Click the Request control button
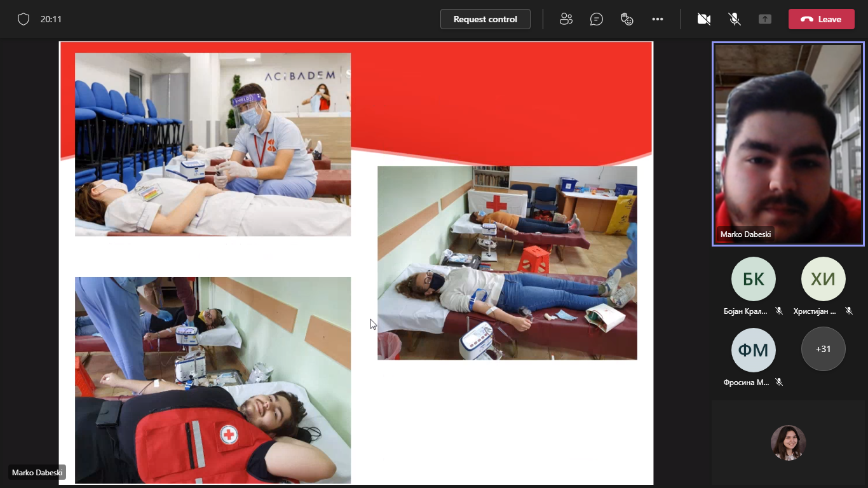Viewport: 868px width, 488px height. pos(485,19)
